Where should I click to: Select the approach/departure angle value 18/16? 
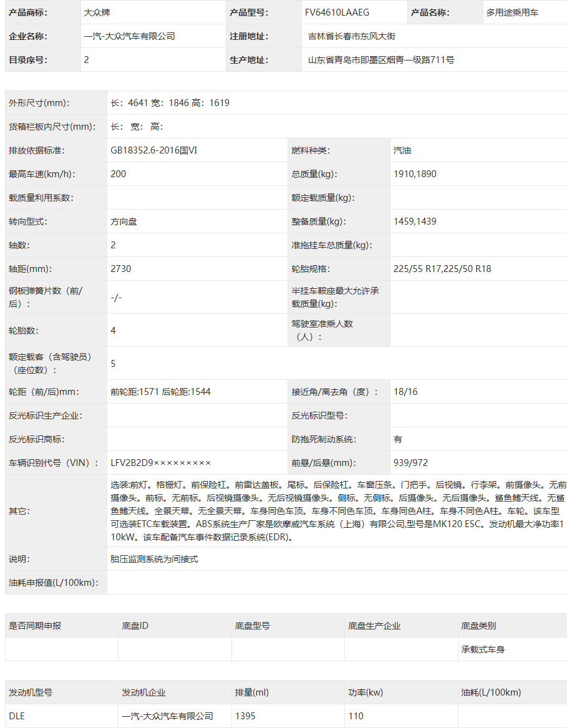coord(405,392)
